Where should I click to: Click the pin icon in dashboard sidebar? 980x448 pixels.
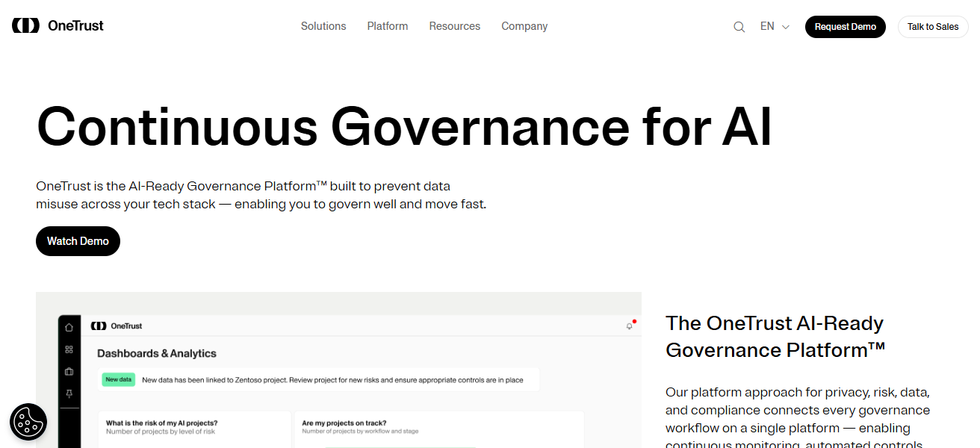[x=69, y=393]
